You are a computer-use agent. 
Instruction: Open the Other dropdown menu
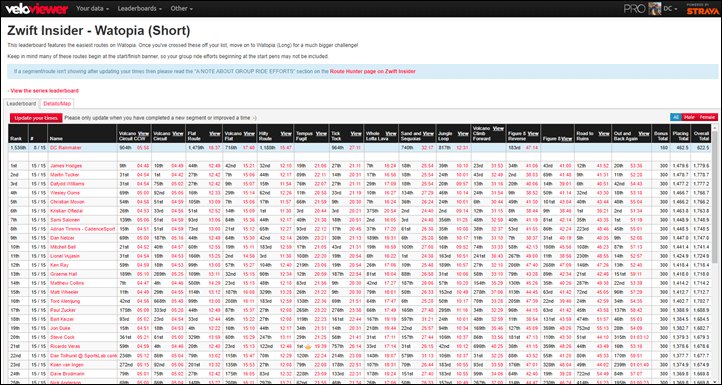tap(181, 8)
